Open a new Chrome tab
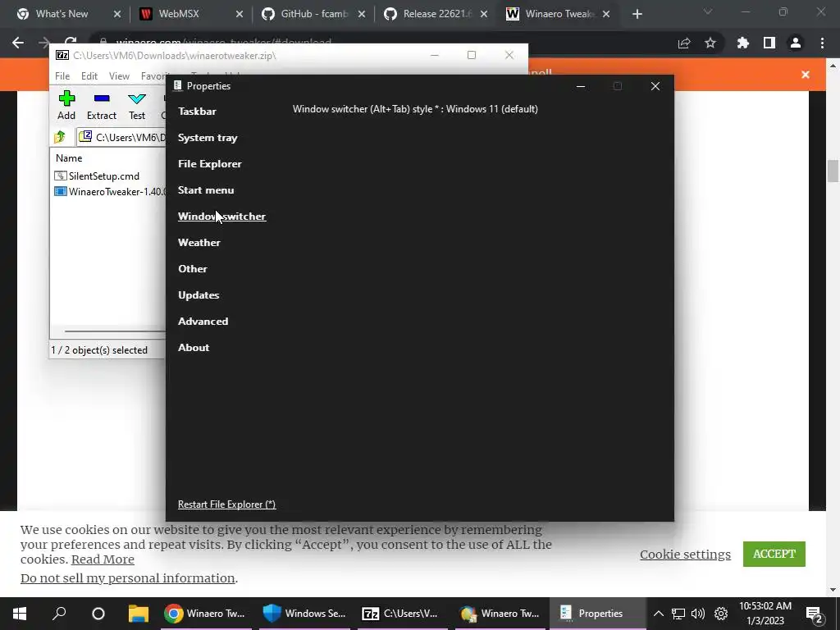 pyautogui.click(x=637, y=15)
